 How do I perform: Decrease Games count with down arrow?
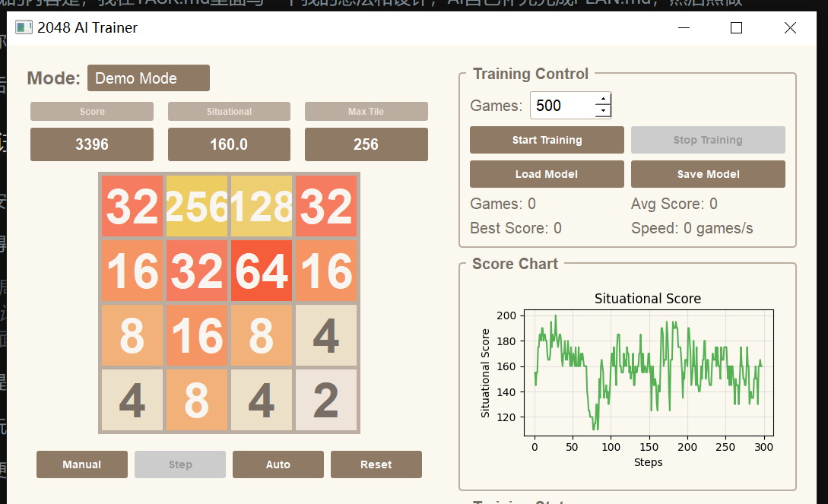tap(603, 111)
